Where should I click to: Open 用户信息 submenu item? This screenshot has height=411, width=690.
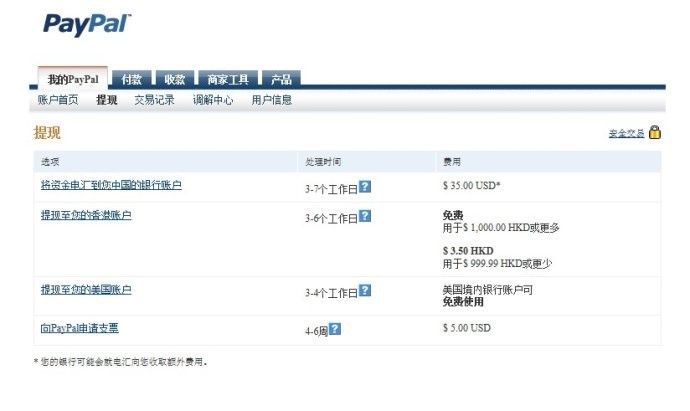click(x=272, y=100)
